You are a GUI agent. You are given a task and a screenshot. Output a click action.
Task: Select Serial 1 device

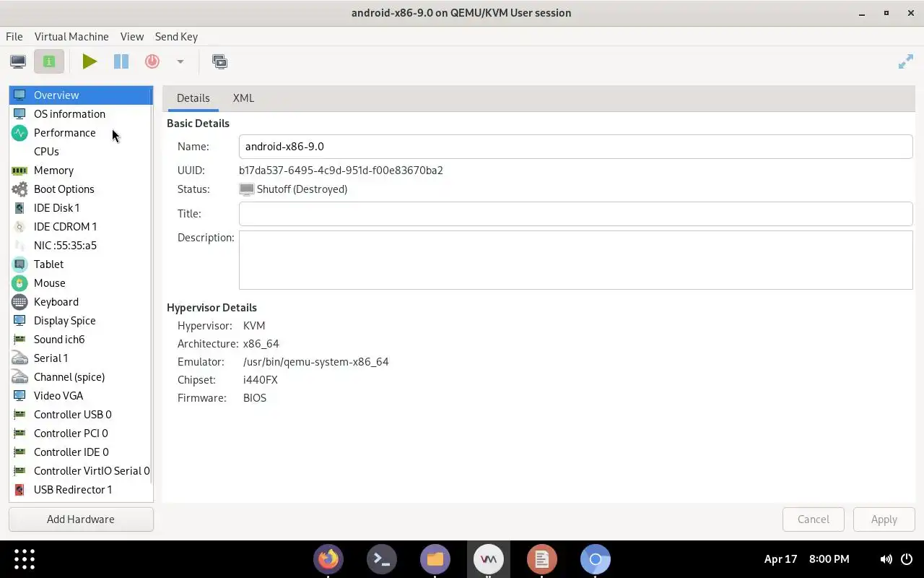tap(80, 358)
